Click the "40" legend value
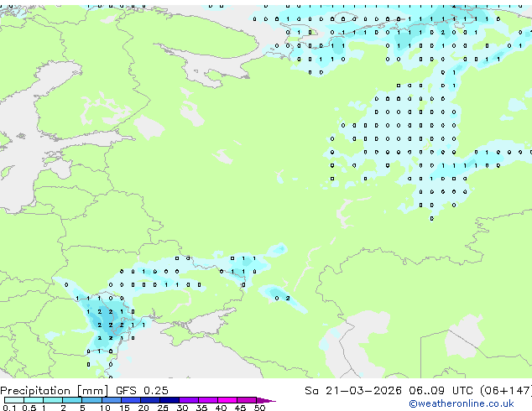 (x=222, y=408)
